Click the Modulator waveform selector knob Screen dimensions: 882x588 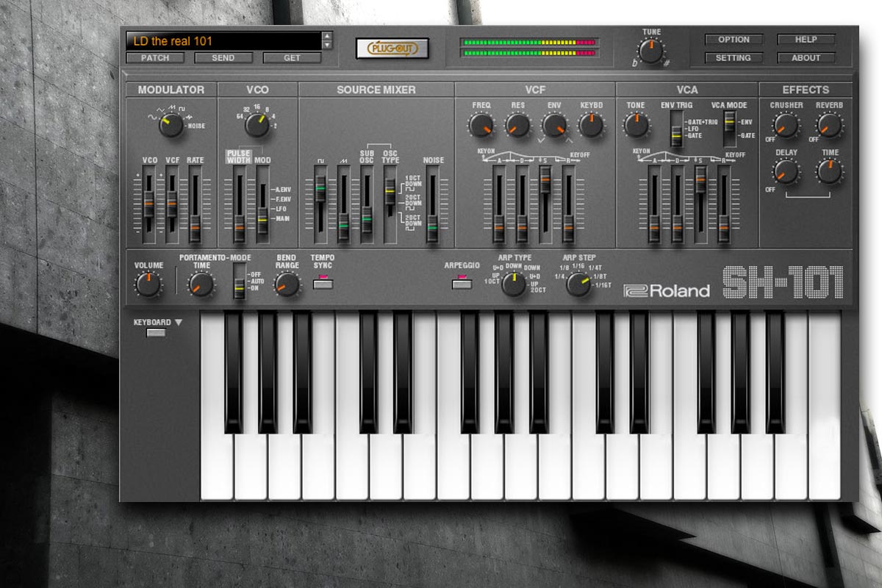(171, 126)
